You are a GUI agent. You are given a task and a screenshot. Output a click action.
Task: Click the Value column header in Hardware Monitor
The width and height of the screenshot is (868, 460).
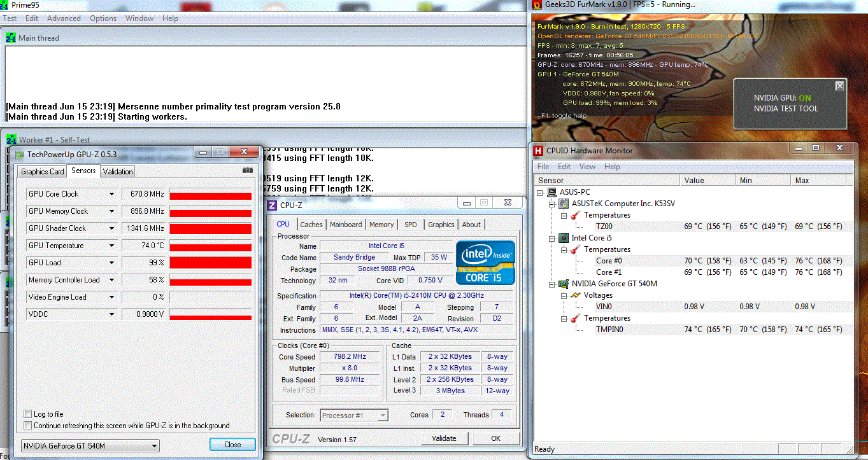pyautogui.click(x=708, y=181)
